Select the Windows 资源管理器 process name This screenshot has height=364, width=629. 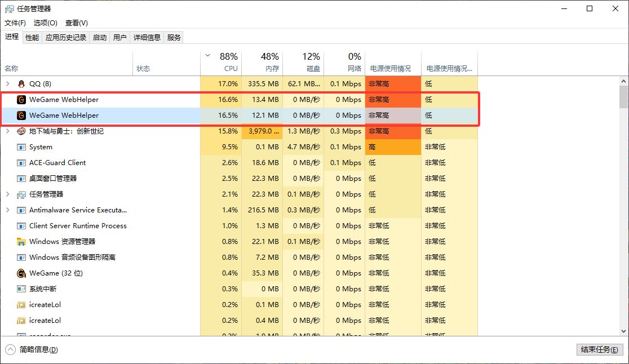point(62,242)
